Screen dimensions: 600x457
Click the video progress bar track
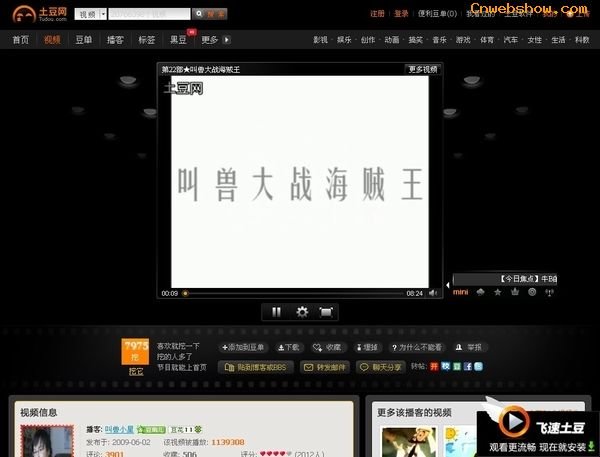(293, 294)
